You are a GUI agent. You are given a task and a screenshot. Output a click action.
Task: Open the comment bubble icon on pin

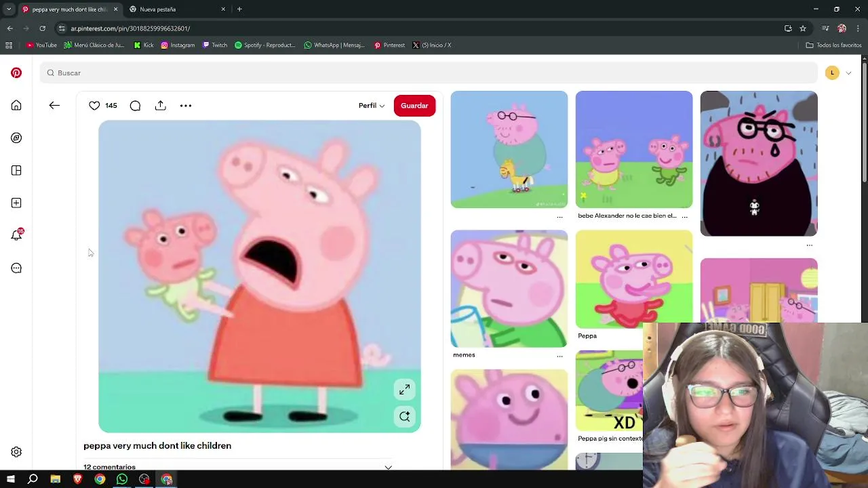coord(135,105)
